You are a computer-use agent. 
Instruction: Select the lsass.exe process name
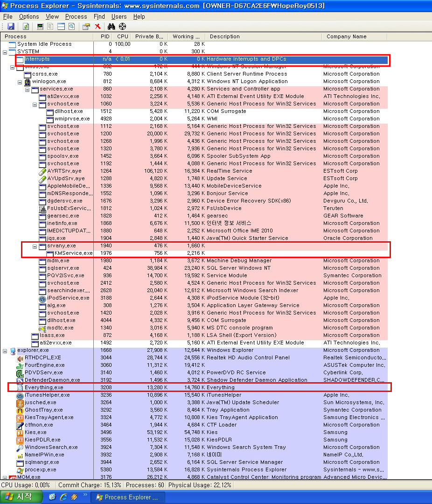click(52, 336)
